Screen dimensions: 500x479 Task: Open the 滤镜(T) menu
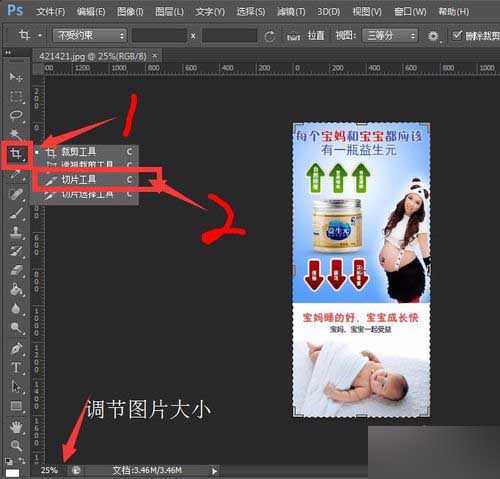coord(291,12)
